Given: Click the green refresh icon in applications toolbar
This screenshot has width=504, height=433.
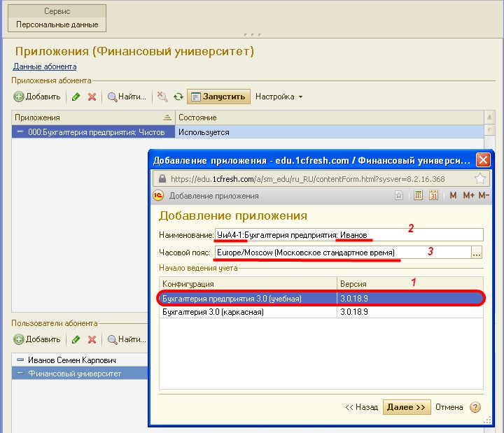Looking at the screenshot, I should pos(178,97).
